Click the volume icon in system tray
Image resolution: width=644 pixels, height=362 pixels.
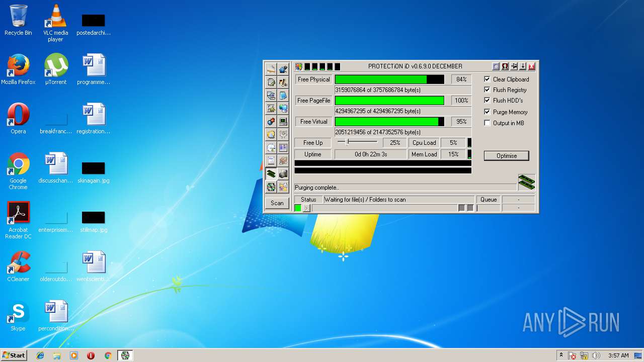tap(596, 355)
